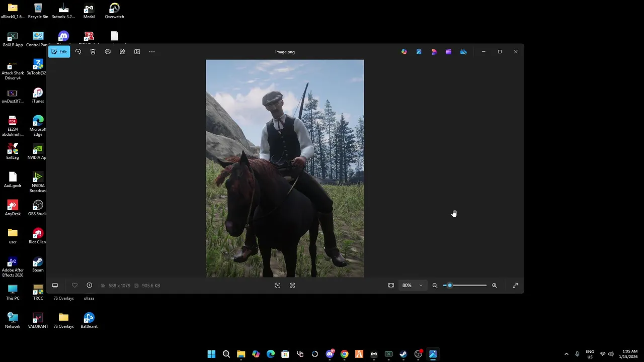Select the GoXLR App desktop icon
Viewport: 644px width, 362px height.
click(x=13, y=39)
